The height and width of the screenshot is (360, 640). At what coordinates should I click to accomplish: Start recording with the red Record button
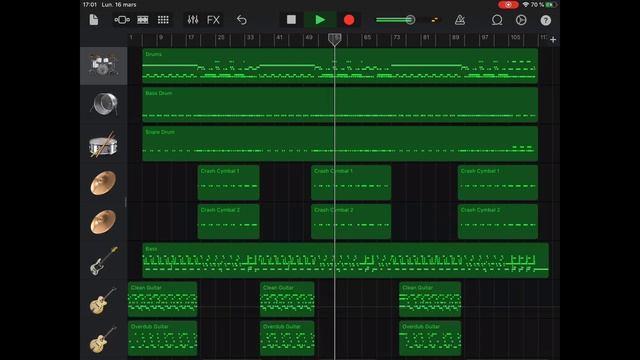(x=349, y=20)
